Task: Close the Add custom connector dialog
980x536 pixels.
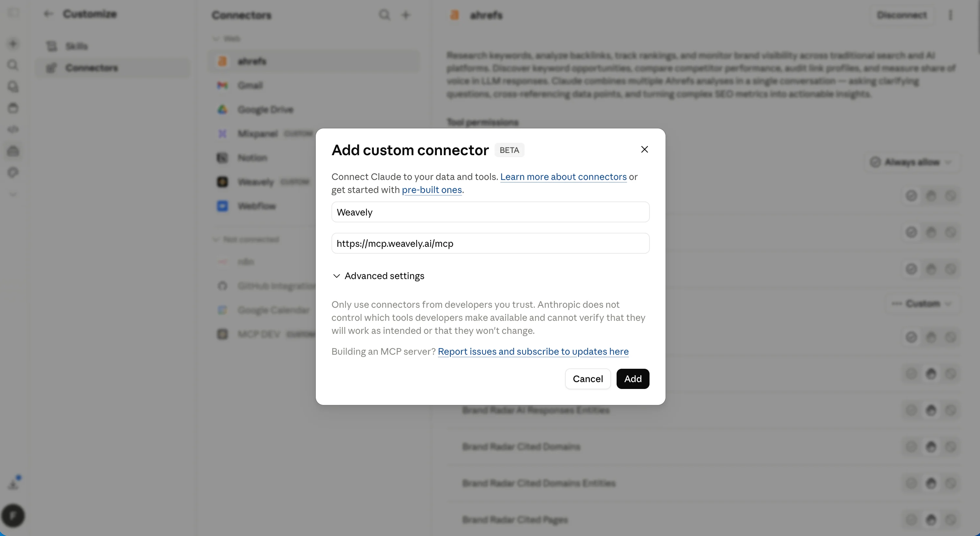Action: pos(644,149)
